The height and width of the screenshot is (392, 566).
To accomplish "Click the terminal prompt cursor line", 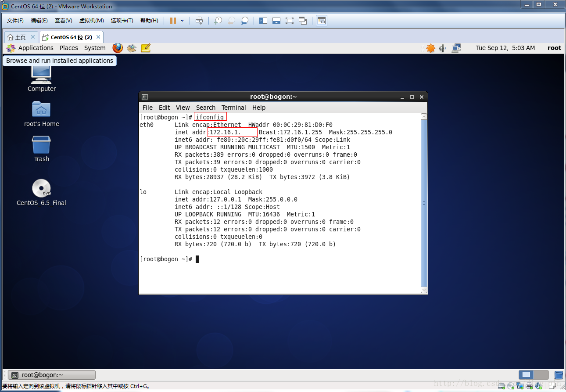I will point(169,259).
